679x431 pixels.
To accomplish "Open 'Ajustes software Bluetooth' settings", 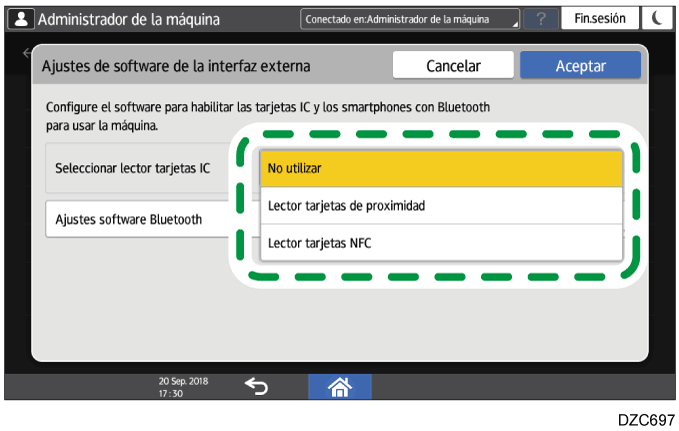I will (x=140, y=219).
